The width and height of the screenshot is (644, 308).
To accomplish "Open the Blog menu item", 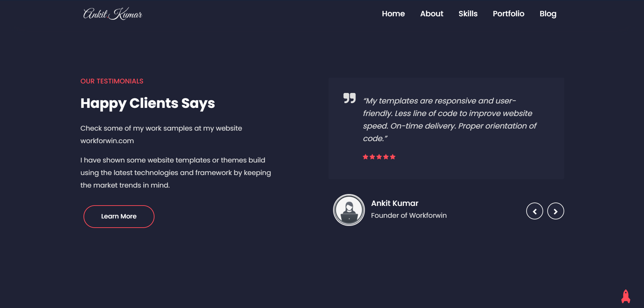I will pyautogui.click(x=548, y=14).
